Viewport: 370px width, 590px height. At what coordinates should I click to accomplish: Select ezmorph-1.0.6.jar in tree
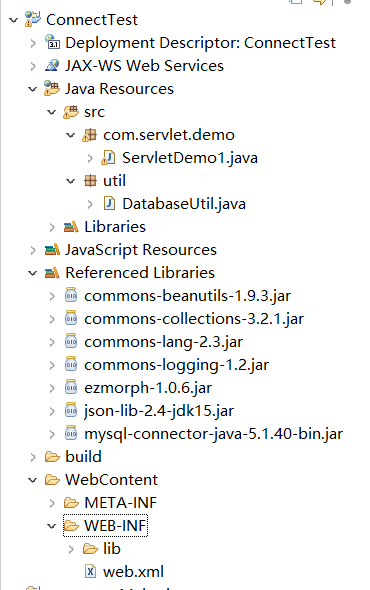click(148, 388)
